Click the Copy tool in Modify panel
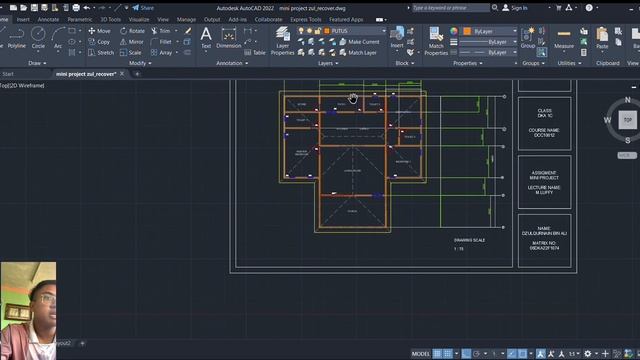 click(99, 42)
